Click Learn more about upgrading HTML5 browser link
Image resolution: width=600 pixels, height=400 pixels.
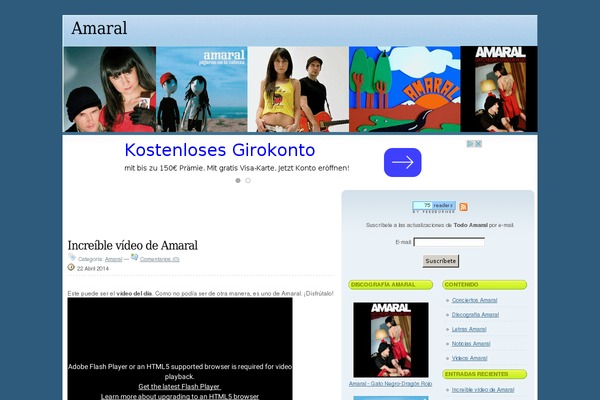point(180,396)
